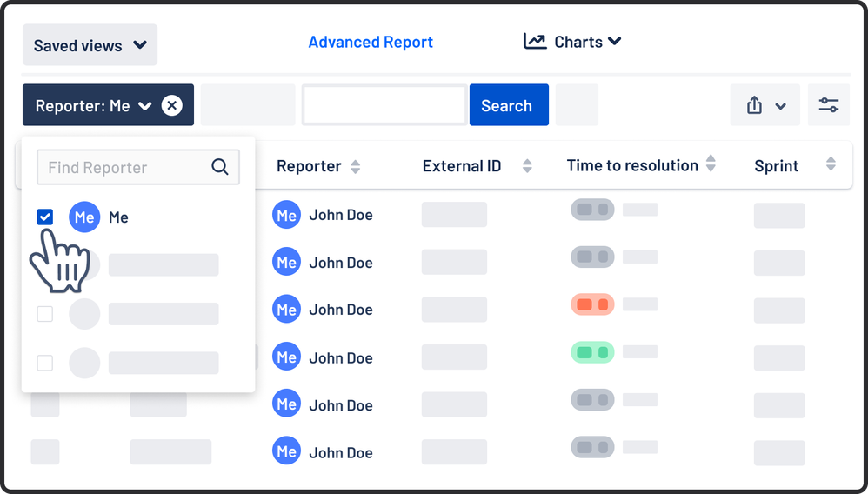Click the Search button

pos(509,105)
